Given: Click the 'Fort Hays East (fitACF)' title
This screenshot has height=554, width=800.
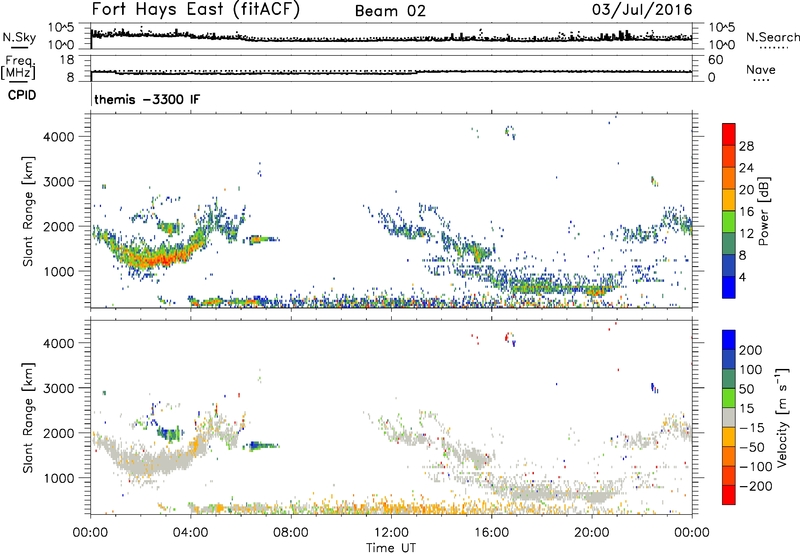Looking at the screenshot, I should [195, 9].
